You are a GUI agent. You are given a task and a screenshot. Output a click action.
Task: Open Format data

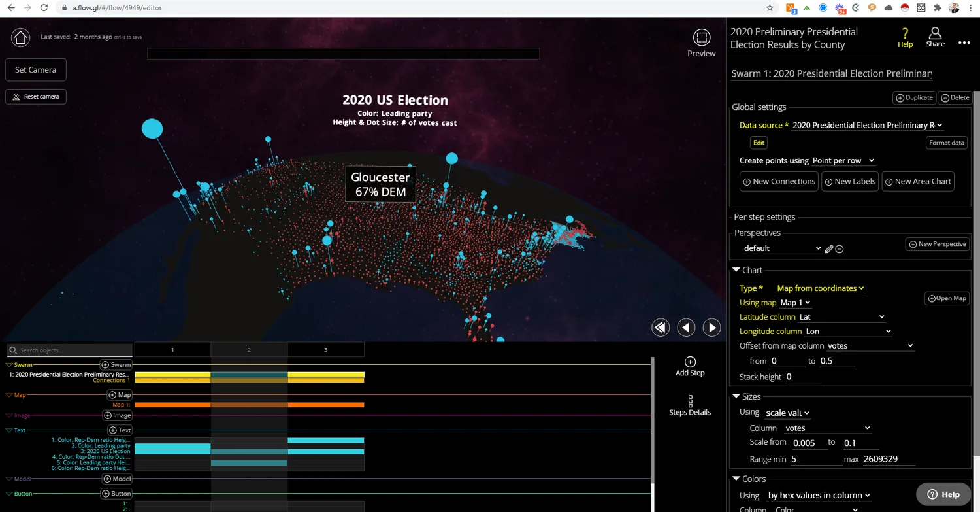[x=946, y=143]
